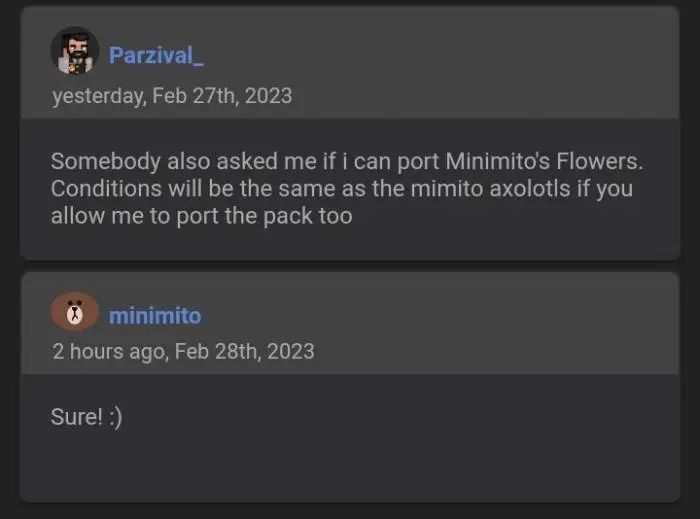Open the minimito username link
Screen dimensions: 700x519
tap(155, 316)
